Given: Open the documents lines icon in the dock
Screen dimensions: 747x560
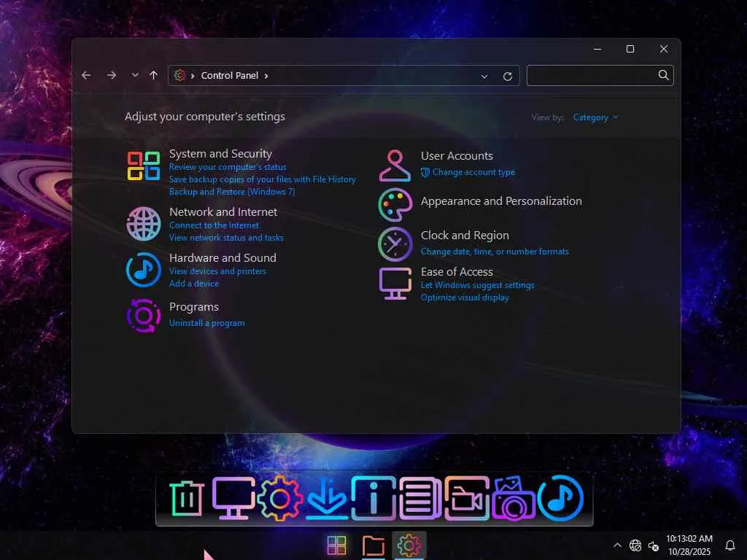Looking at the screenshot, I should pyautogui.click(x=419, y=498).
